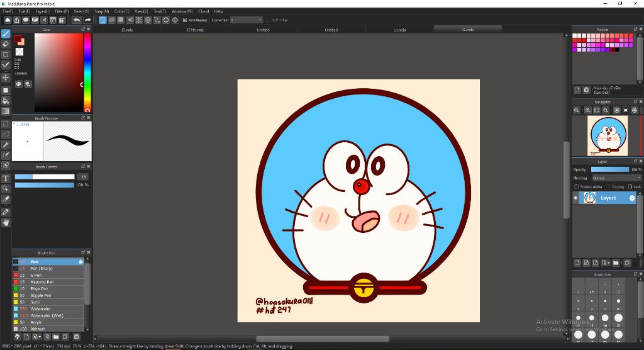644x350 pixels.
Task: Select the G Pen brush
Action: click(48, 275)
